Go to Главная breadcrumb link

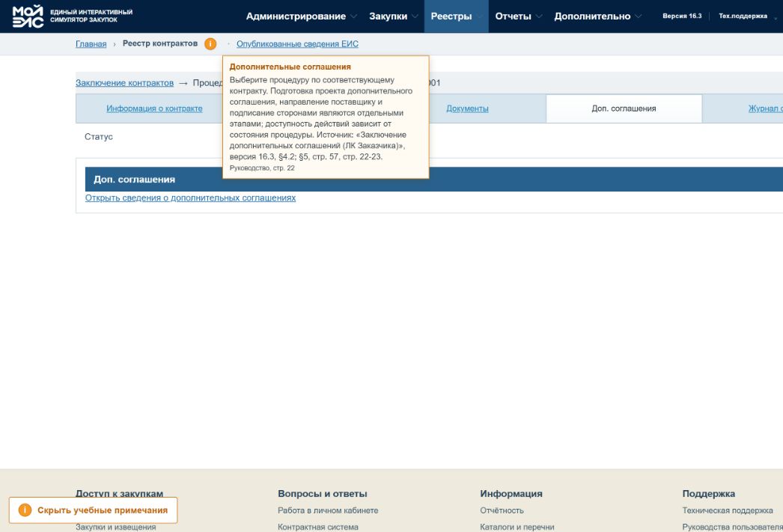click(91, 44)
